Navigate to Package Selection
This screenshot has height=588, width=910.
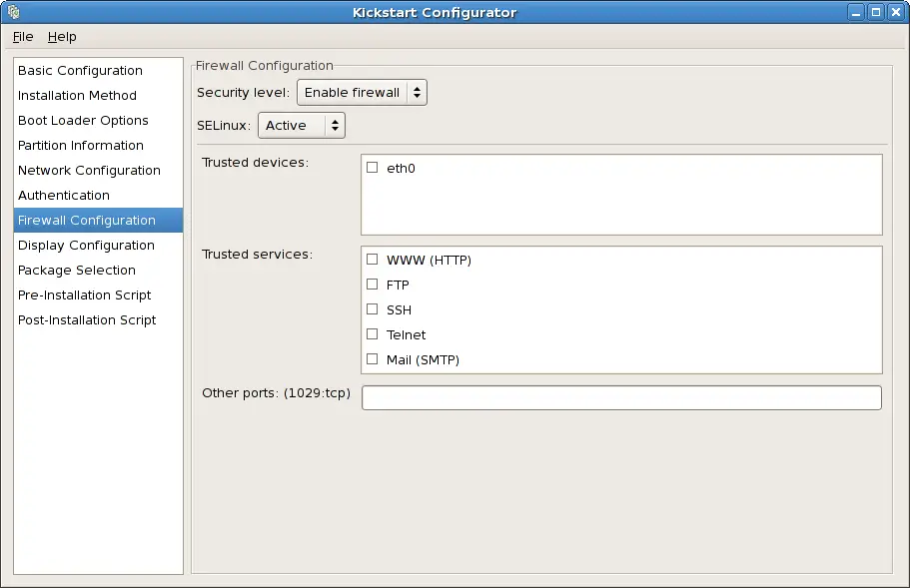tap(77, 271)
